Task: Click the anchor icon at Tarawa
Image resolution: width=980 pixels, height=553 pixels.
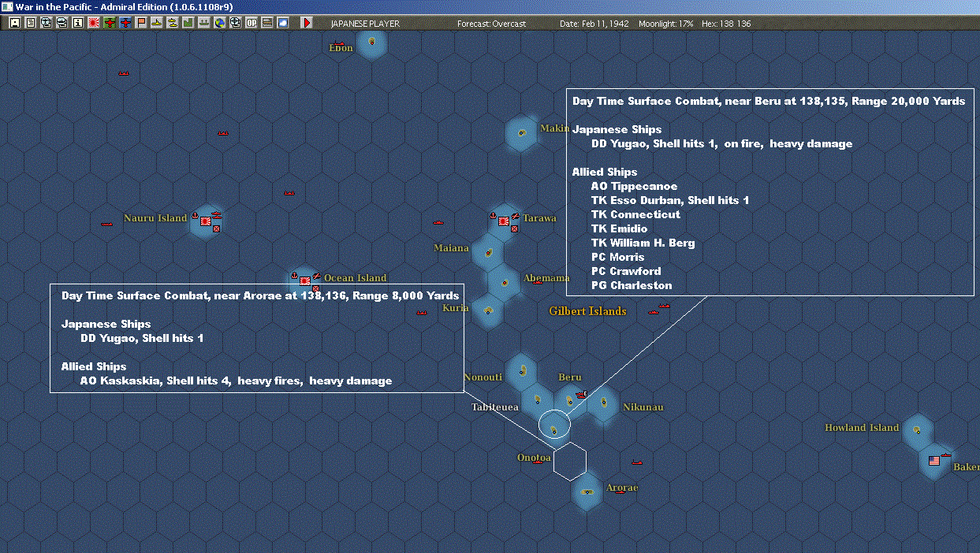Action: pos(494,215)
